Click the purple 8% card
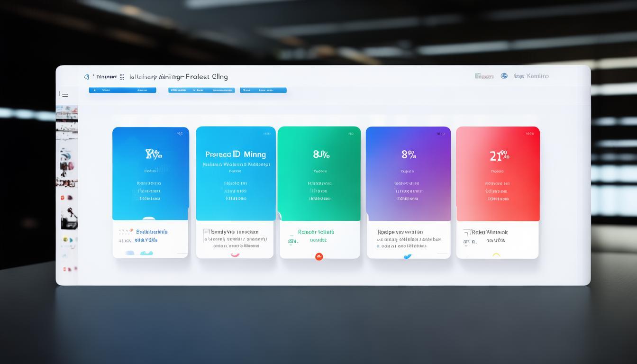 click(x=408, y=173)
